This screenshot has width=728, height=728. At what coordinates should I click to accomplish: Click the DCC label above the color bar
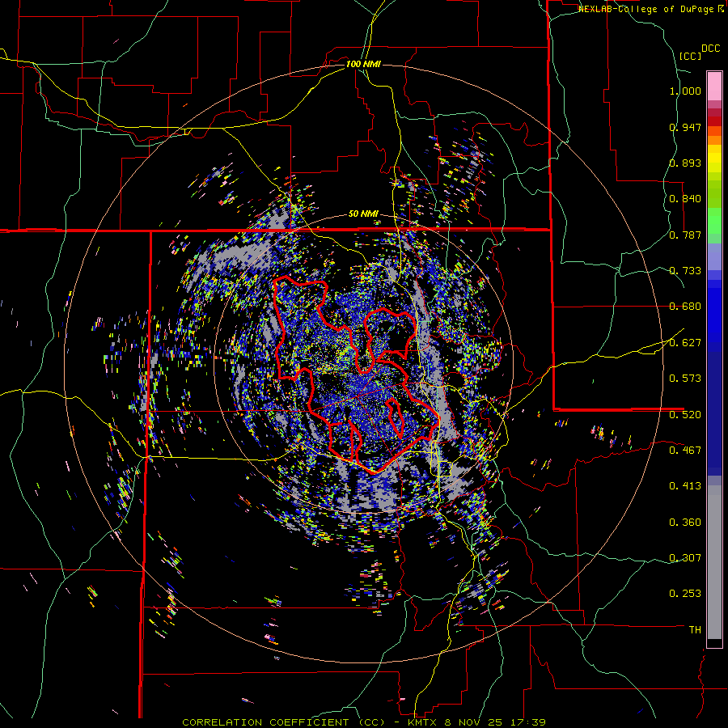click(710, 49)
